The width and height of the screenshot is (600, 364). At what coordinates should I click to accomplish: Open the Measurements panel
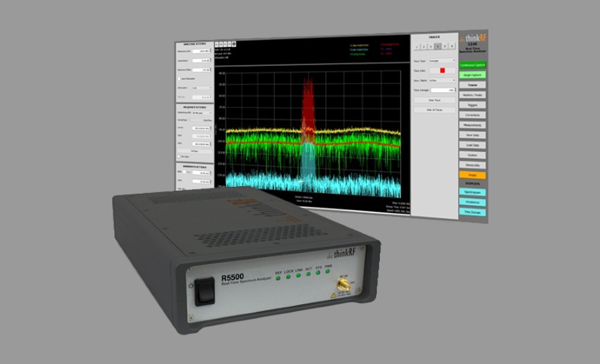pyautogui.click(x=473, y=125)
